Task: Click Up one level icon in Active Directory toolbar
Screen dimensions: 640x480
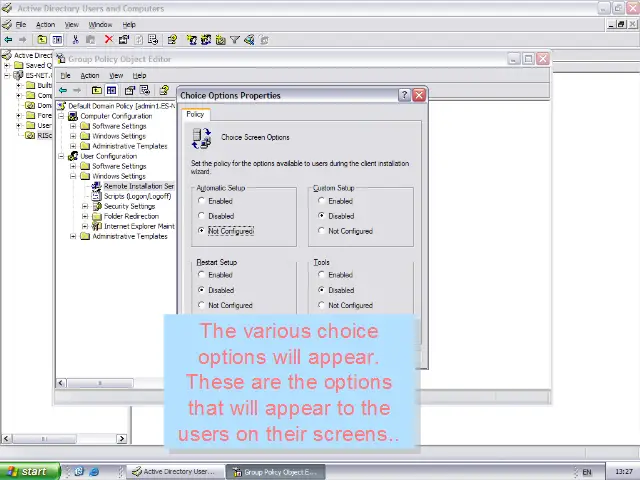Action: 42,40
